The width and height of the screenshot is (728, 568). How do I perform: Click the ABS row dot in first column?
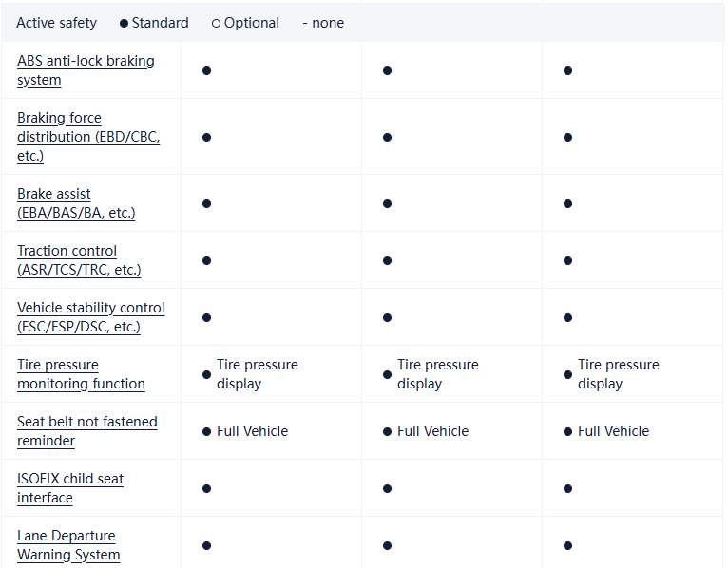click(206, 70)
